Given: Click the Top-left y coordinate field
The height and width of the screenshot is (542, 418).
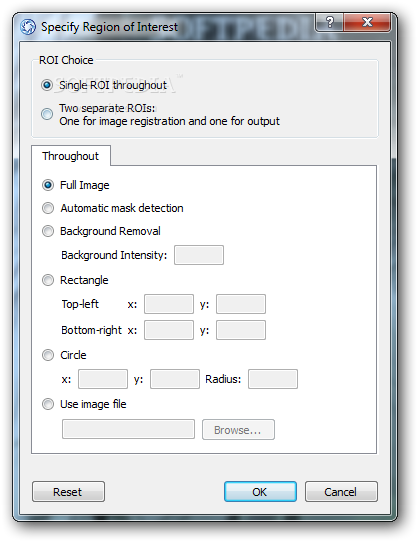Looking at the screenshot, I should (241, 304).
